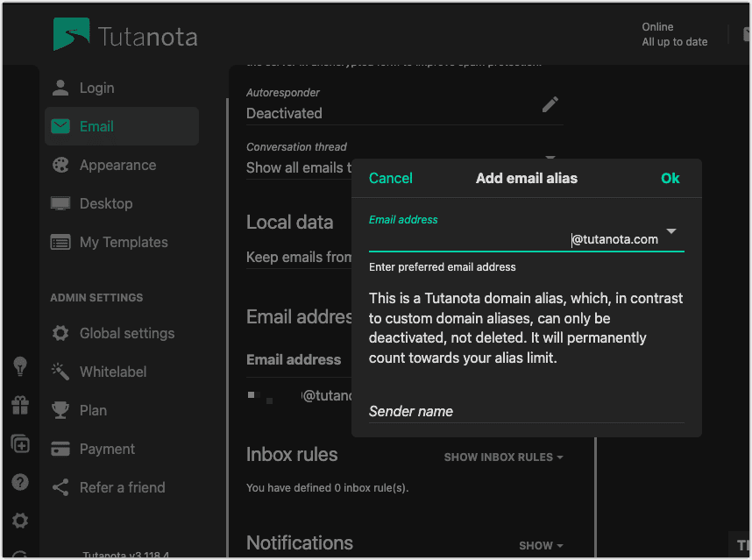Click the help question mark icon
Viewport: 752px width, 560px height.
20,482
